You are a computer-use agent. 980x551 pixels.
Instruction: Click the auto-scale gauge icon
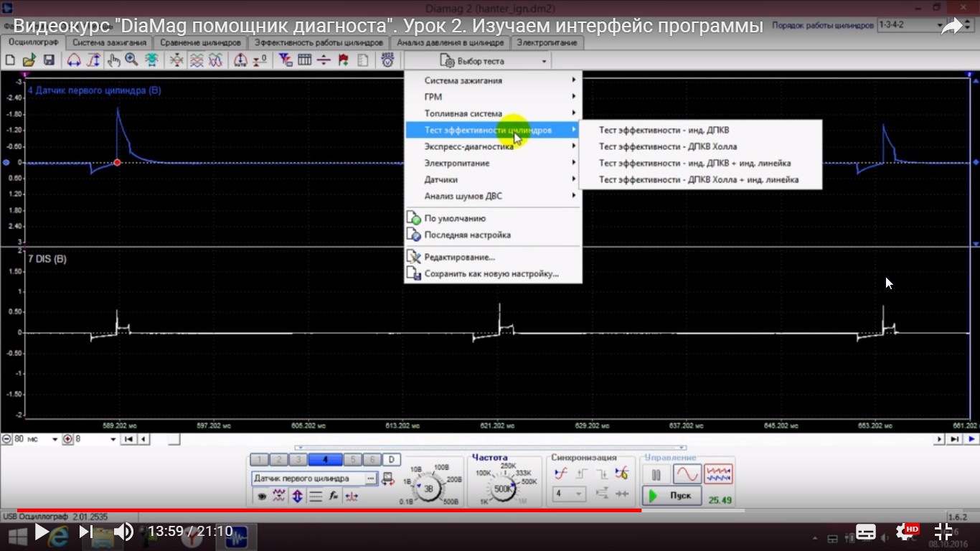241,61
